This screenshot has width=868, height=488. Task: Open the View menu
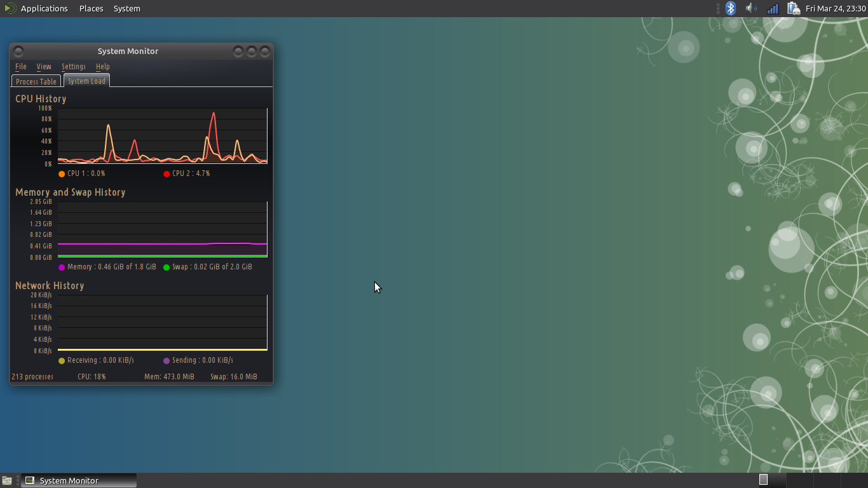click(44, 66)
